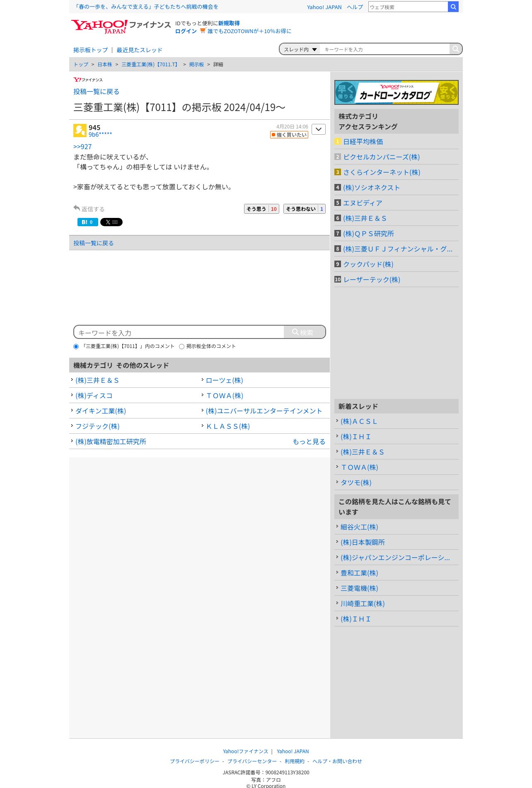Open (株)ＡＣＳＬ in 新着スレッド

359,421
